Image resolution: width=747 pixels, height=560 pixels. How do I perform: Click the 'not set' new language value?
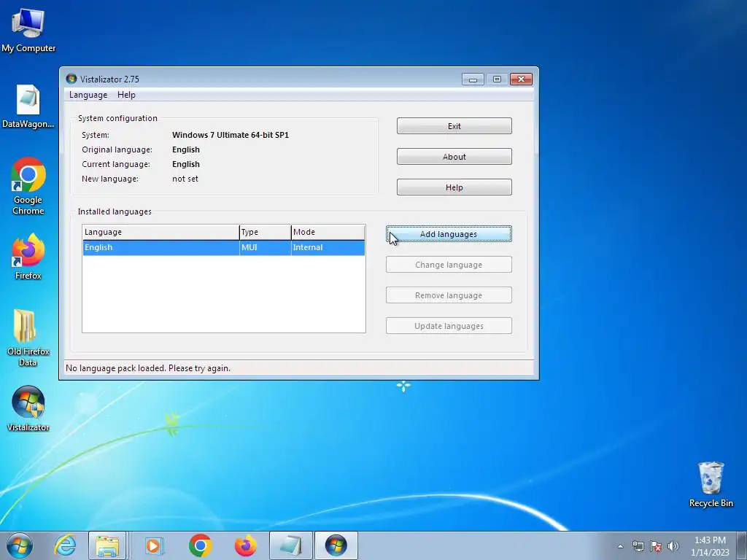click(185, 179)
